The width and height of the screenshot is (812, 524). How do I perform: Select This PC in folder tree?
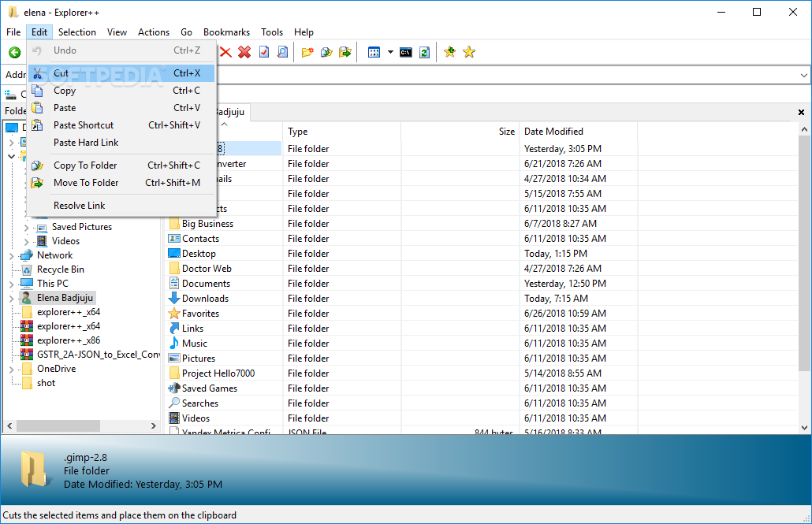click(52, 283)
